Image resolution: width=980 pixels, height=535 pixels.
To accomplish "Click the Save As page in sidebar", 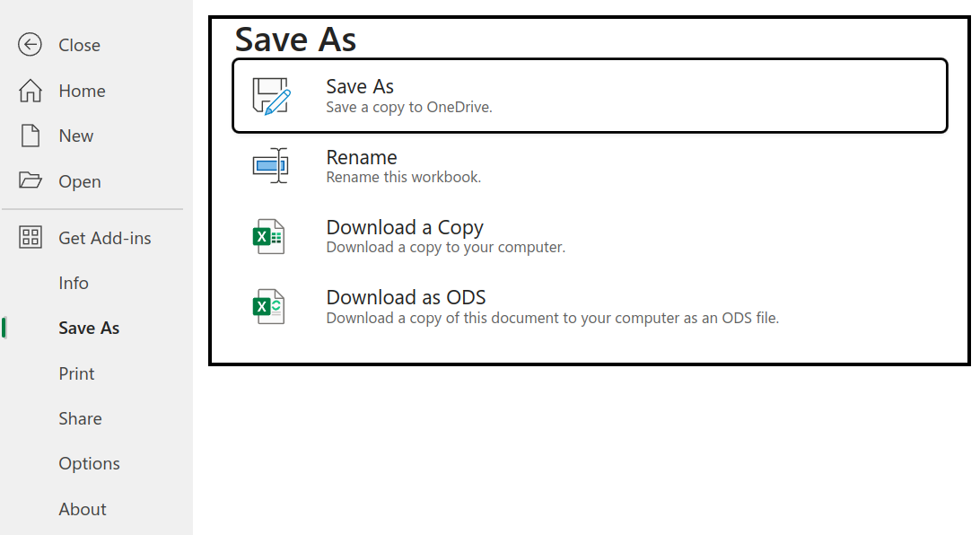I will coord(88,327).
